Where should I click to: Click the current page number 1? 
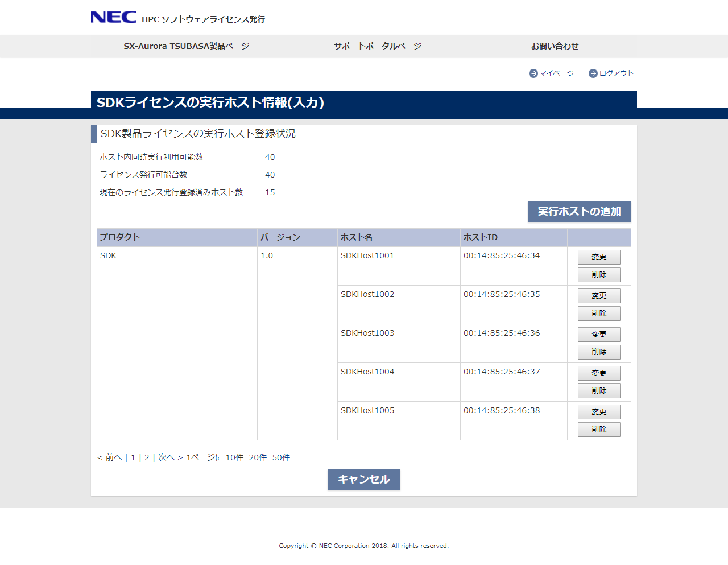coord(133,457)
